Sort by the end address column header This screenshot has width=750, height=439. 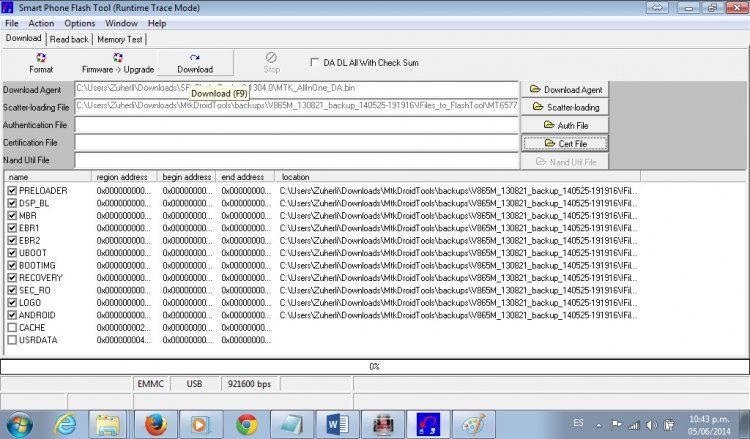[x=245, y=176]
